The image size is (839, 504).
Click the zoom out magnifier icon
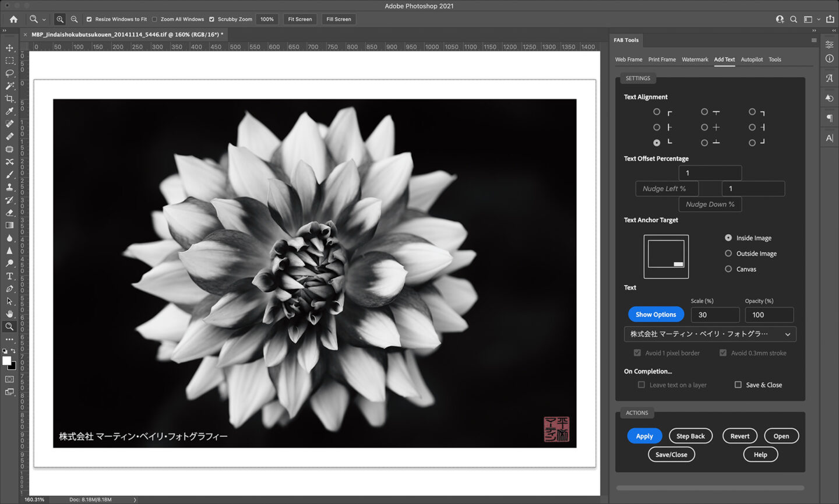[x=74, y=19]
